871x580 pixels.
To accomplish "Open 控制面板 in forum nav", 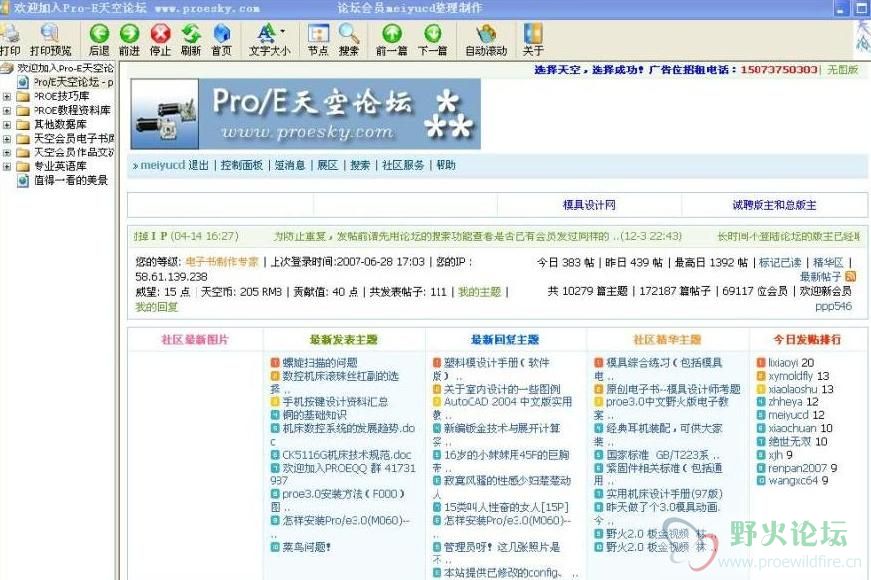I will pos(242,165).
